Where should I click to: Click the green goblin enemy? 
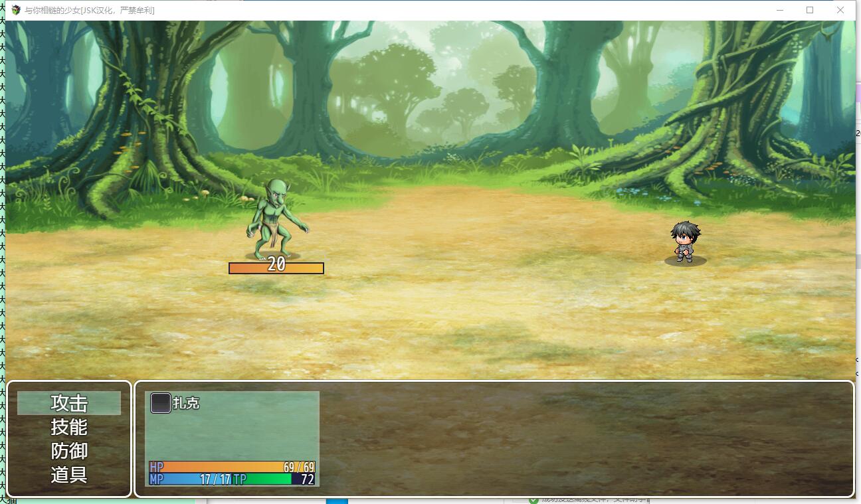tap(276, 219)
